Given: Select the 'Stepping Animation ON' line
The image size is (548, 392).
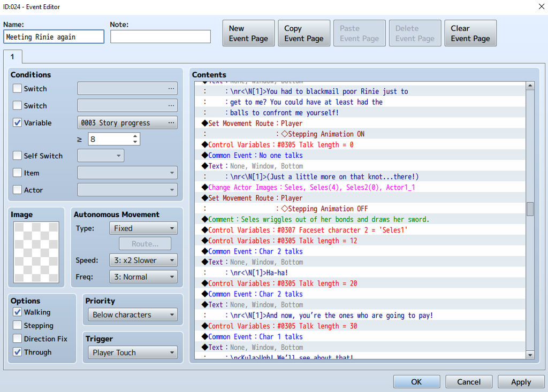Looking at the screenshot, I should 360,134.
